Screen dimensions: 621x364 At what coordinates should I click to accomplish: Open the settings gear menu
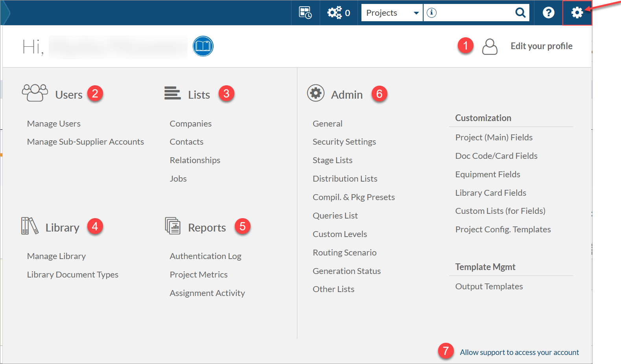(577, 13)
